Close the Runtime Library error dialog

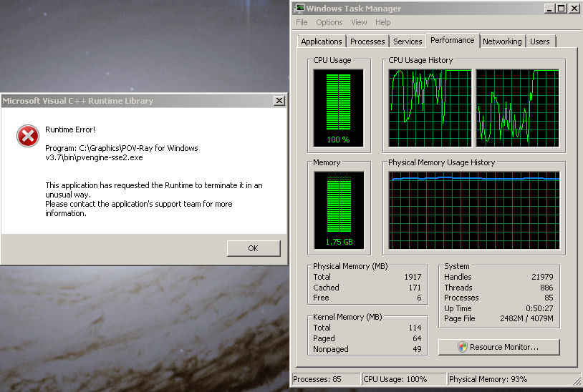pyautogui.click(x=279, y=101)
